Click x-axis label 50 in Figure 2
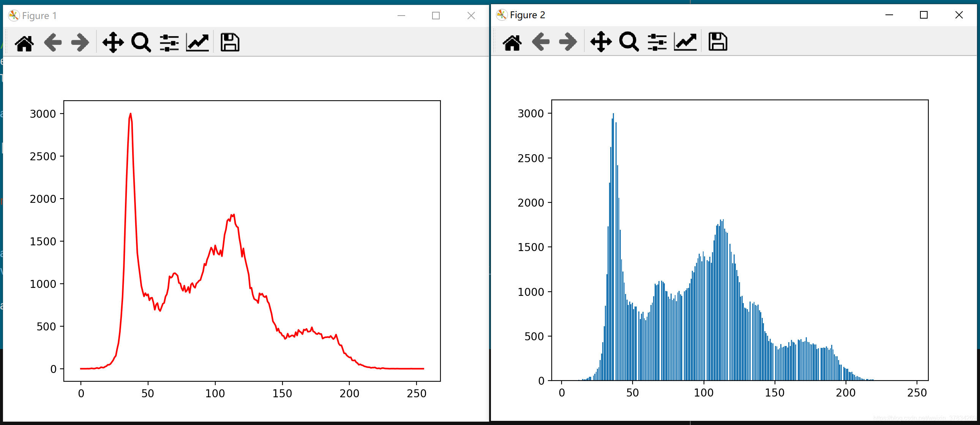 [633, 393]
